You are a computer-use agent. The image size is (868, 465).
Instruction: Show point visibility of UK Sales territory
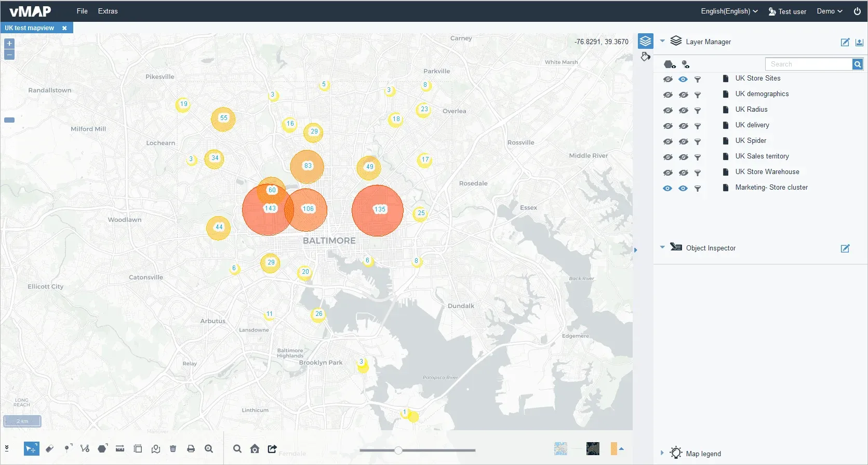[683, 157]
